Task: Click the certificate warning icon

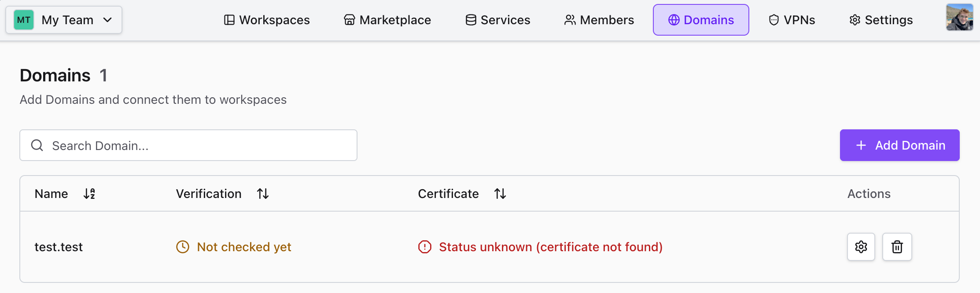Action: click(425, 247)
